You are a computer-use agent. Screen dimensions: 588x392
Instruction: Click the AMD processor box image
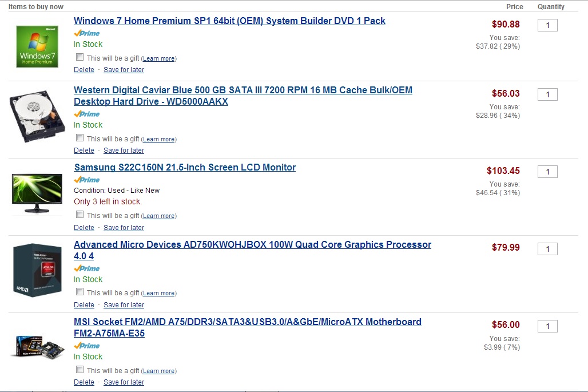tap(37, 270)
